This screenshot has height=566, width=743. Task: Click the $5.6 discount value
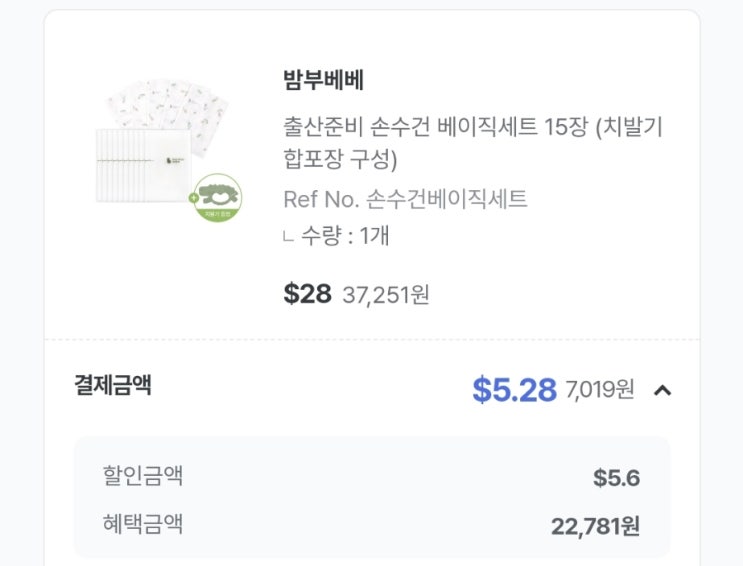point(616,478)
